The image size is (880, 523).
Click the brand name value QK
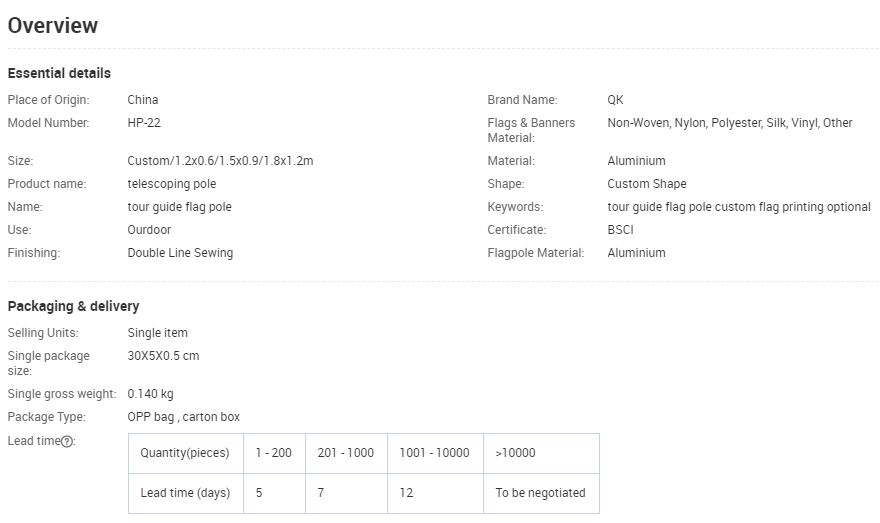click(x=615, y=100)
